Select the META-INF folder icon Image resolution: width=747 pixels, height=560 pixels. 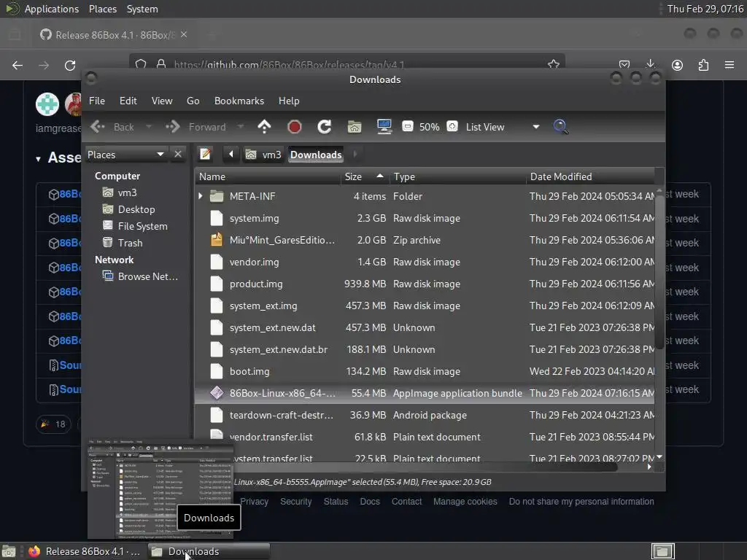217,195
